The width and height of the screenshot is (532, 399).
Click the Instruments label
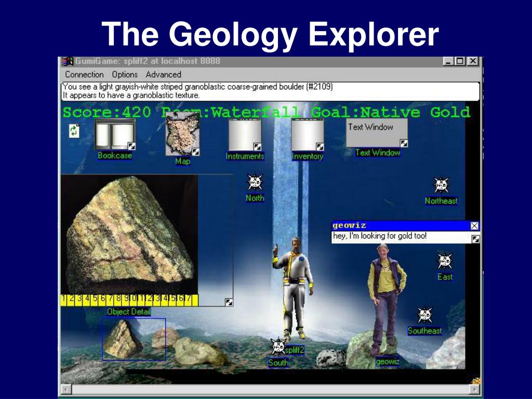(245, 156)
